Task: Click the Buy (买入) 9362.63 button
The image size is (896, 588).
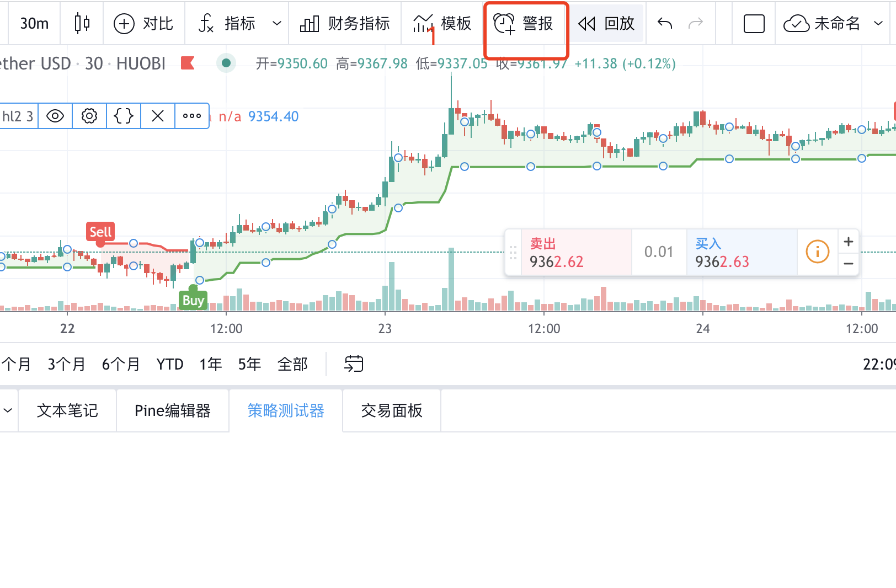Action: (x=741, y=253)
